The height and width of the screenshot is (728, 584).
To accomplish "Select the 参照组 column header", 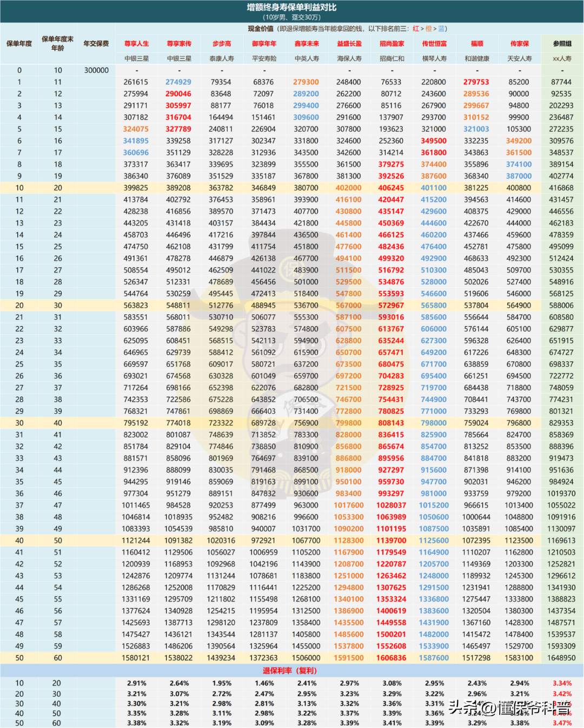I will tap(562, 44).
